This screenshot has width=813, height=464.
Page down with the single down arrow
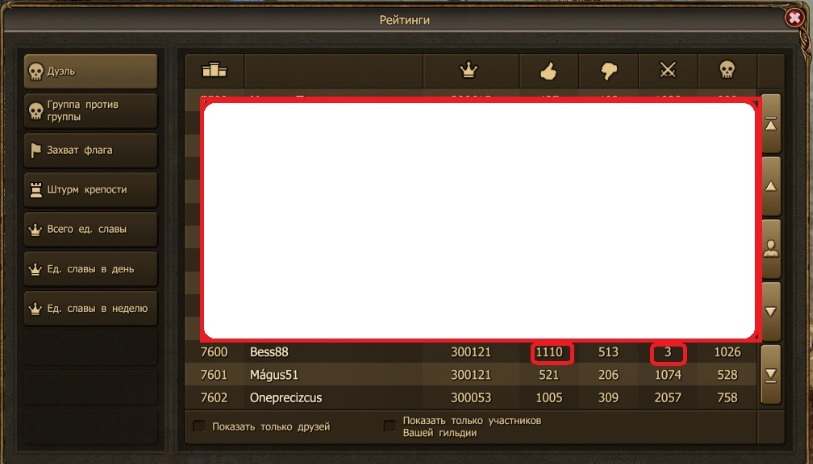coord(771,312)
